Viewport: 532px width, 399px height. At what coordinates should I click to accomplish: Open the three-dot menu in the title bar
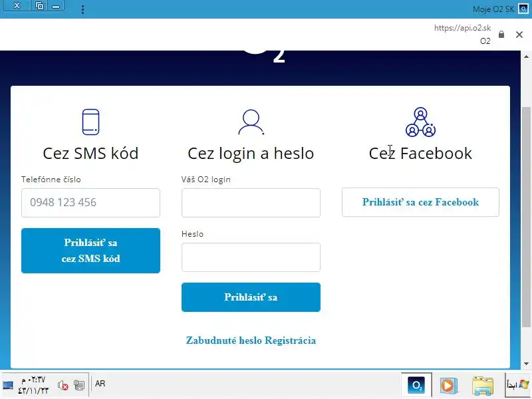pos(82,9)
